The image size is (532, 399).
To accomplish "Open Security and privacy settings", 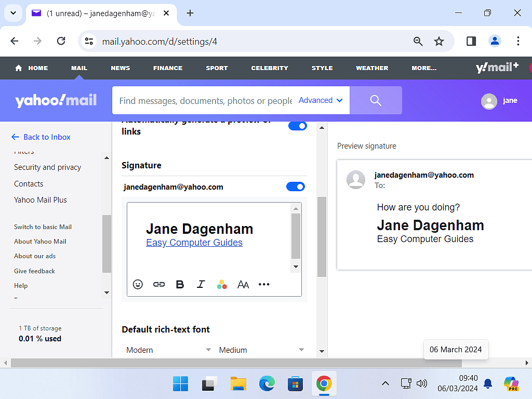I will coord(47,167).
